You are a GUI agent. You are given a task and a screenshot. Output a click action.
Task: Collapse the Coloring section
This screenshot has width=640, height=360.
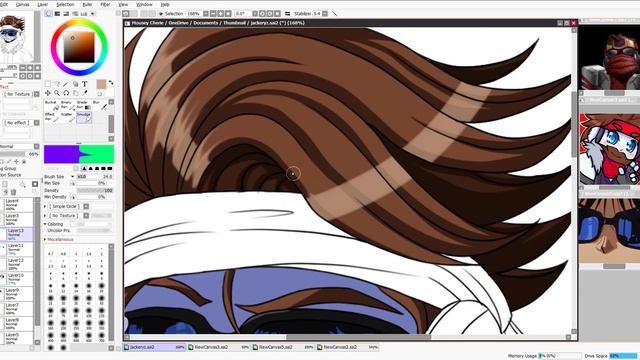click(x=45, y=224)
